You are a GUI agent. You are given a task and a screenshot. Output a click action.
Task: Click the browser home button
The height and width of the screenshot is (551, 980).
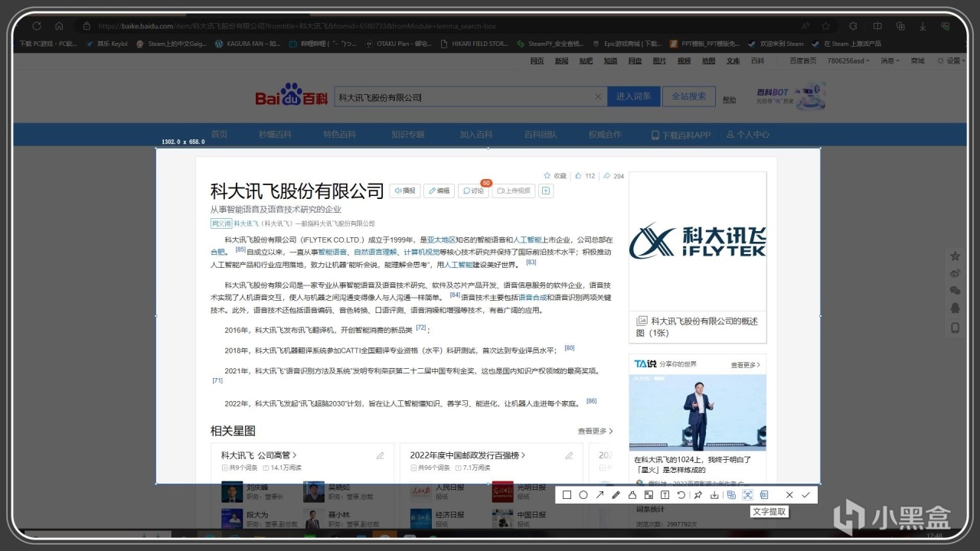click(x=59, y=26)
